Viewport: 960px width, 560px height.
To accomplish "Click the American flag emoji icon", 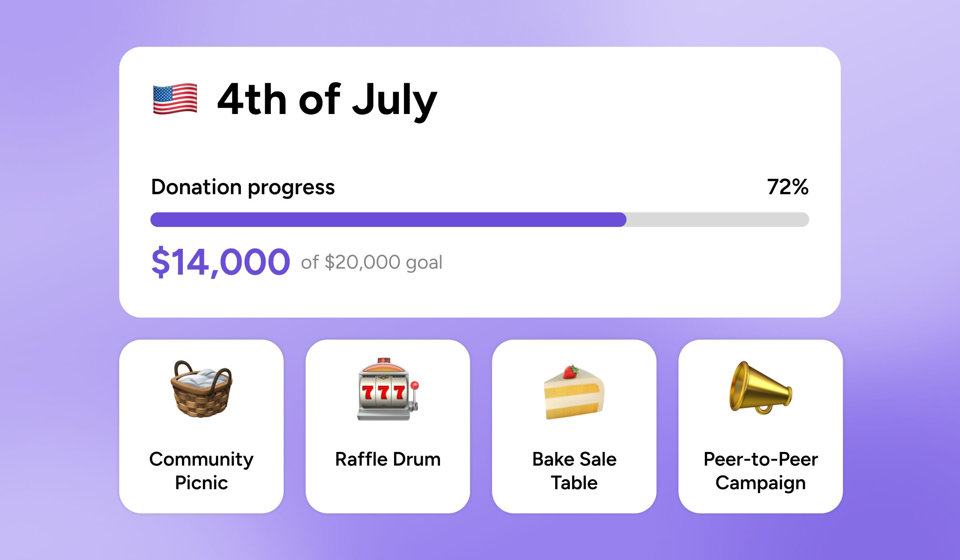I will click(175, 99).
